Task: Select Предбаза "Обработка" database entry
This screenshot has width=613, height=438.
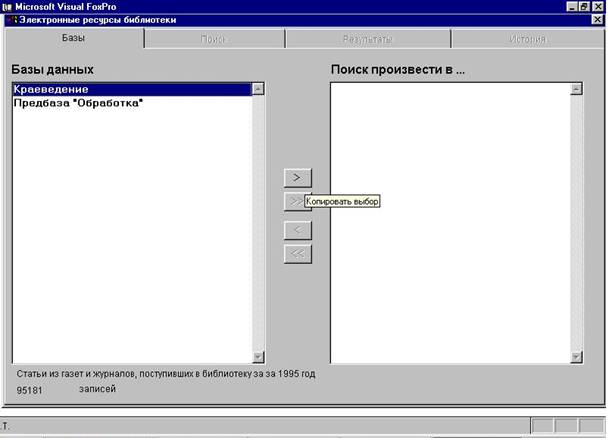Action: (78, 103)
